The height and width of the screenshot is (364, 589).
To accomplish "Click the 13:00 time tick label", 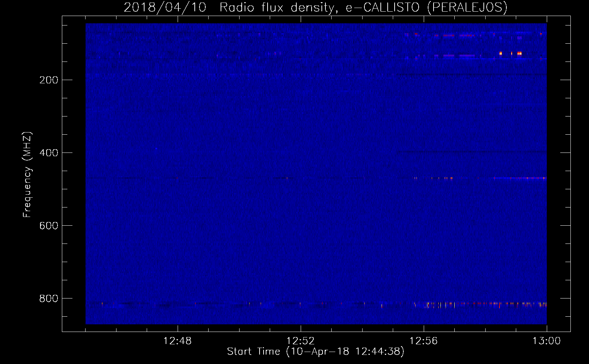I will (x=546, y=341).
